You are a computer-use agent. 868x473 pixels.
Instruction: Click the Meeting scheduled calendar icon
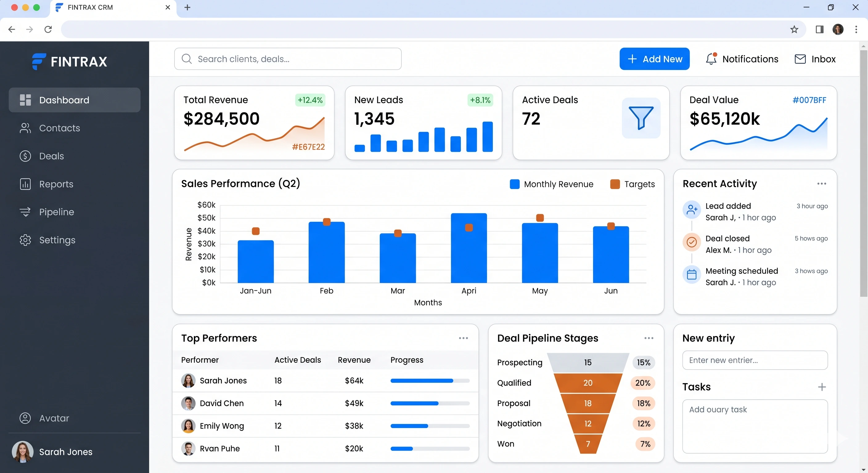692,274
